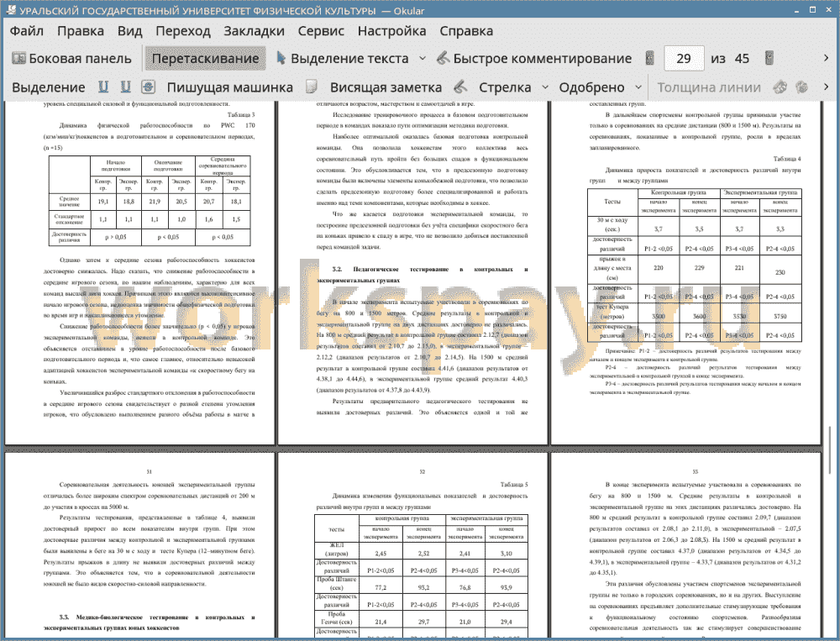
Task: Click the value "5750" in Таблица 4
Action: [x=780, y=316]
